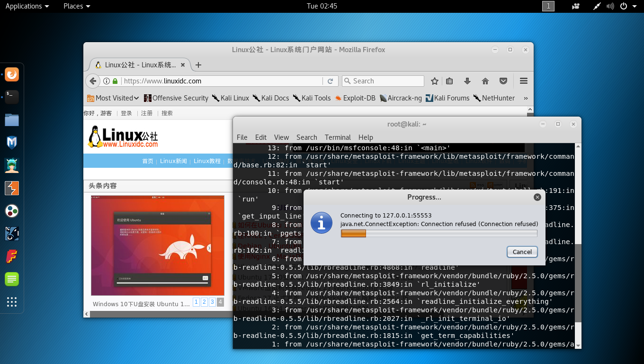Go to Firefox home page icon
Viewport: 644px width, 364px height.
click(x=485, y=81)
